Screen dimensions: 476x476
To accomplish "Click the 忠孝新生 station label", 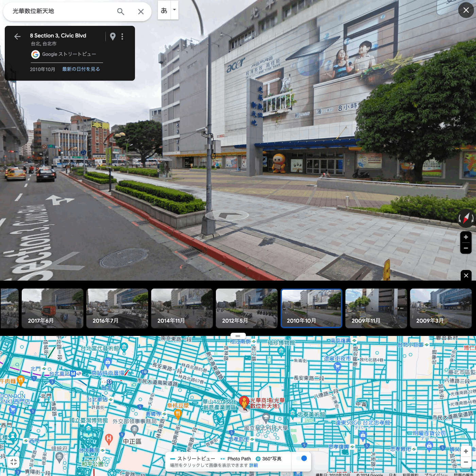I will coord(239,439).
